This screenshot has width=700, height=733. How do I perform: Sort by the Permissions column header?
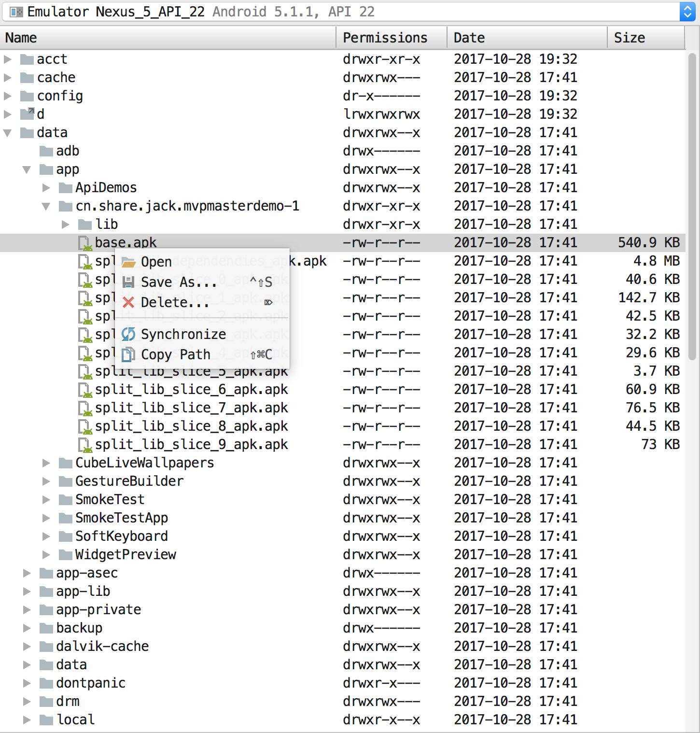(392, 38)
